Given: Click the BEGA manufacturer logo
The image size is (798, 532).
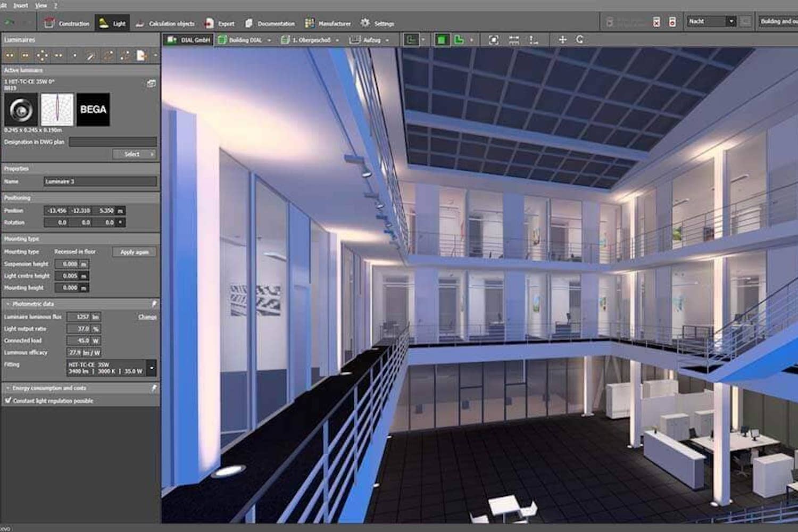Looking at the screenshot, I should [x=93, y=110].
